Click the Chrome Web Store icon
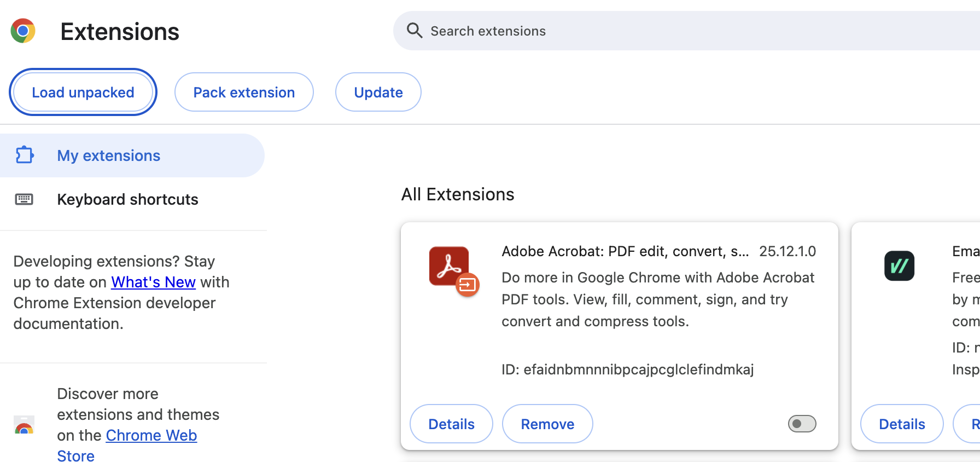Viewport: 980px width, 462px height. click(x=24, y=425)
